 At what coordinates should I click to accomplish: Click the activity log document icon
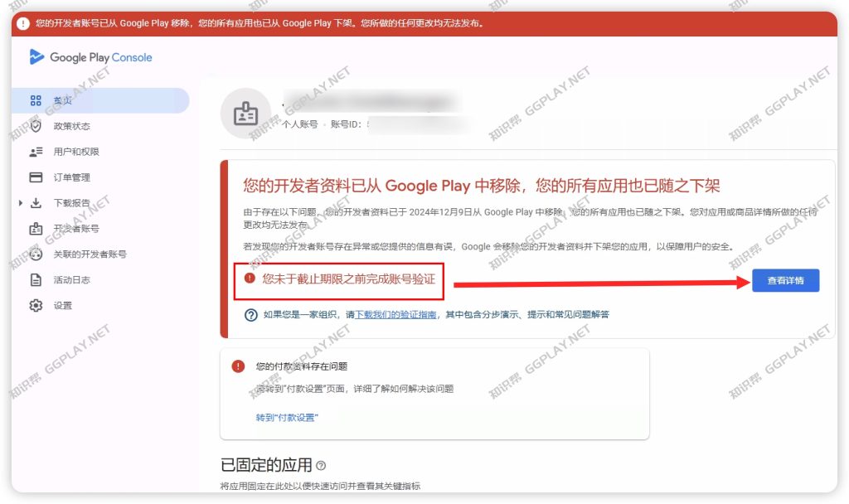tap(36, 280)
